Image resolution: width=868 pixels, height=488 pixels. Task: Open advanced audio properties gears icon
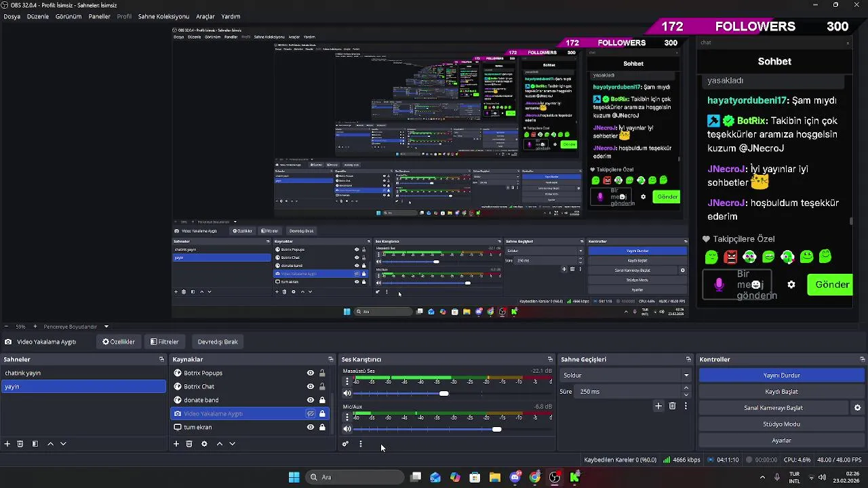(x=345, y=444)
